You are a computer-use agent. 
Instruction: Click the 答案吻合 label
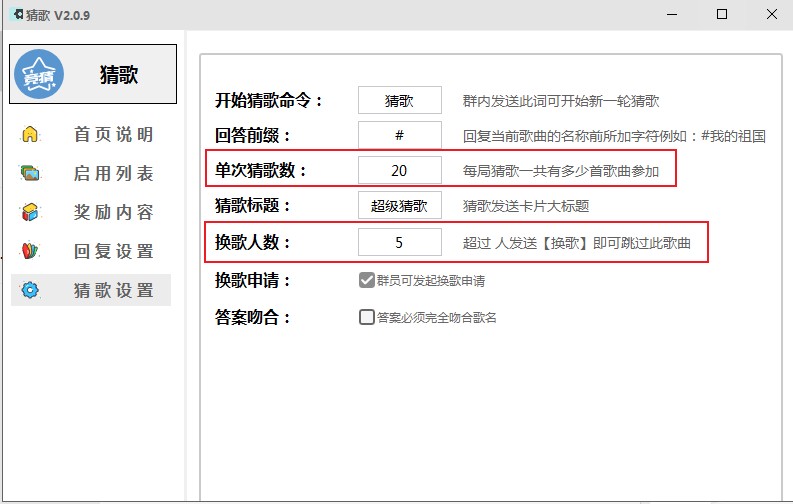[252, 317]
